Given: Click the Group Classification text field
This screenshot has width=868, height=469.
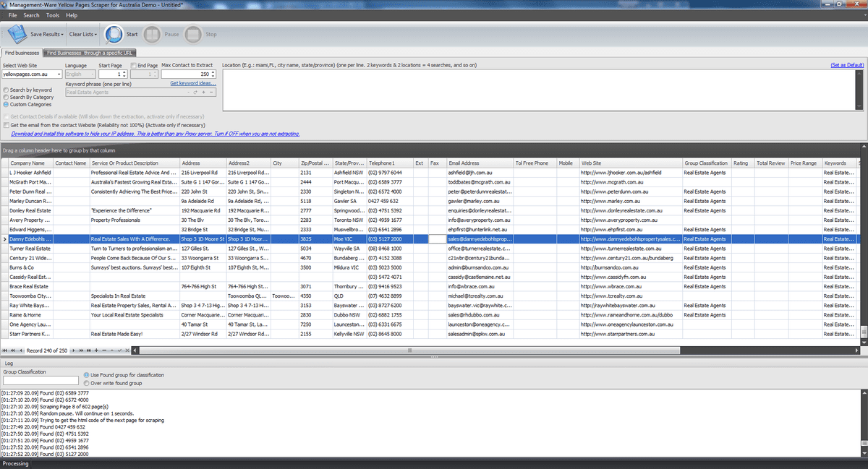Looking at the screenshot, I should (41, 380).
